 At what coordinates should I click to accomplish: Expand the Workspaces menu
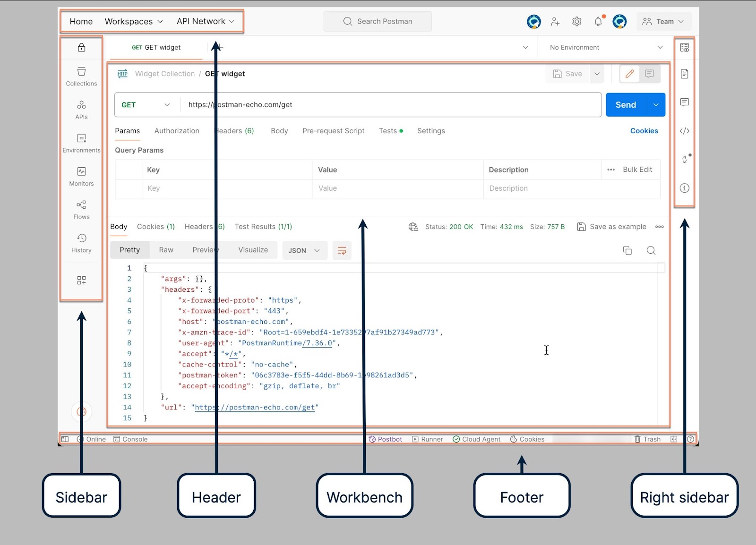134,21
